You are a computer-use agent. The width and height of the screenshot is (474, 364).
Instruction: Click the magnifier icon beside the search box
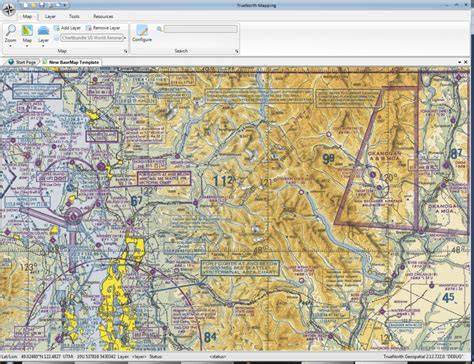point(159,29)
